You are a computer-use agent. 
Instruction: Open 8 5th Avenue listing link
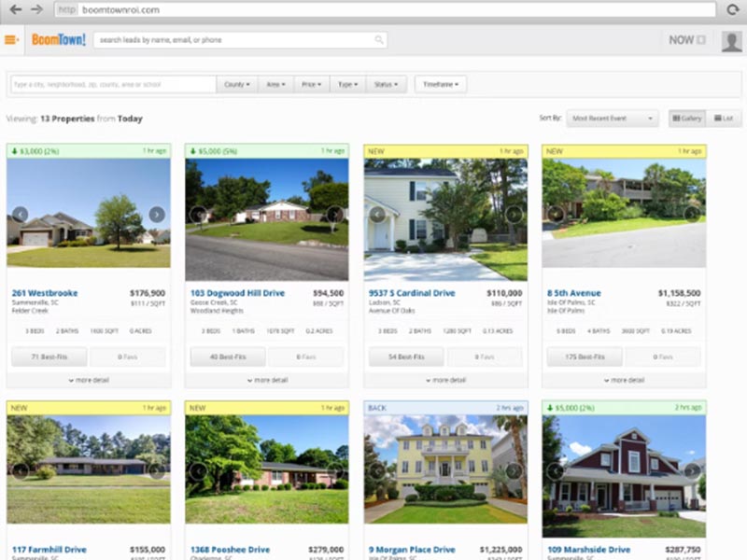[573, 293]
